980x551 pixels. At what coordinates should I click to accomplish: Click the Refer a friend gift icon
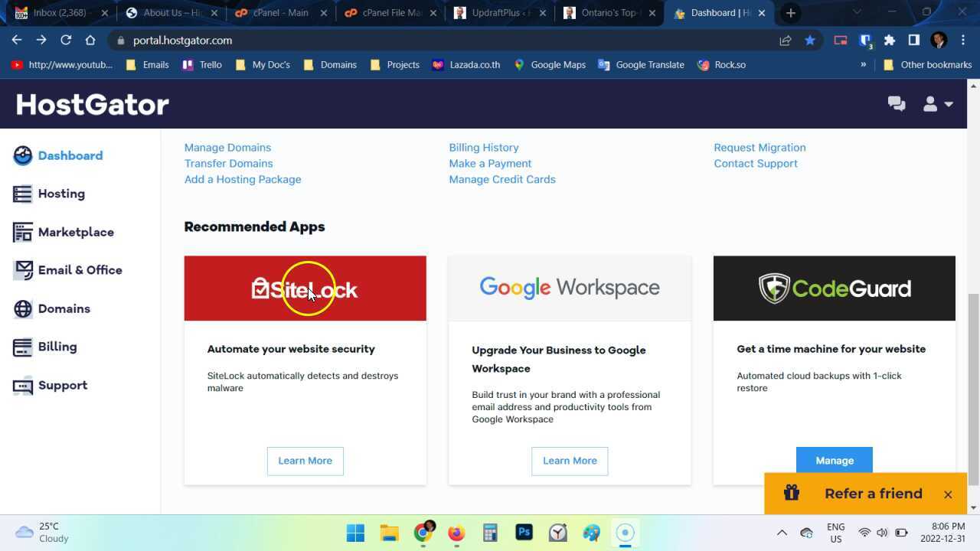[792, 493]
